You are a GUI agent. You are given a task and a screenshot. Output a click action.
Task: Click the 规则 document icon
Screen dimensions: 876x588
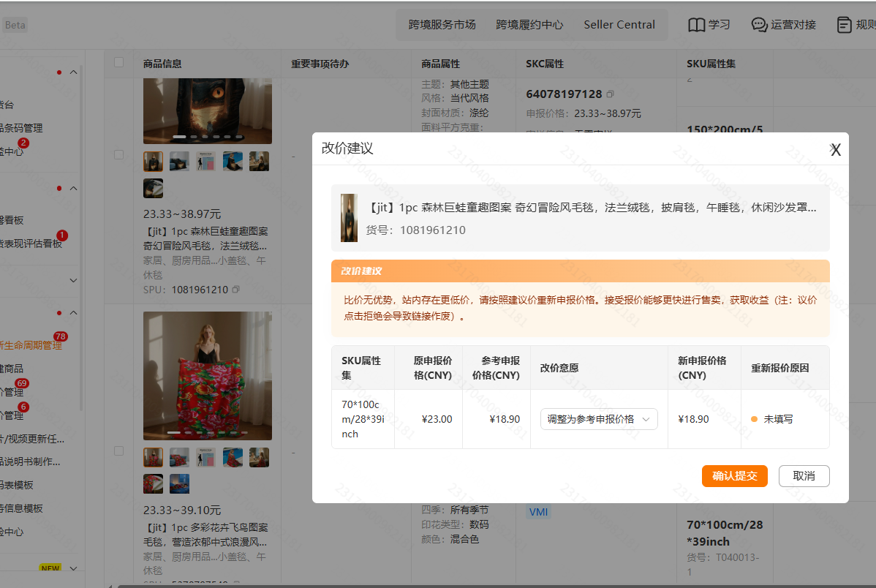point(844,25)
